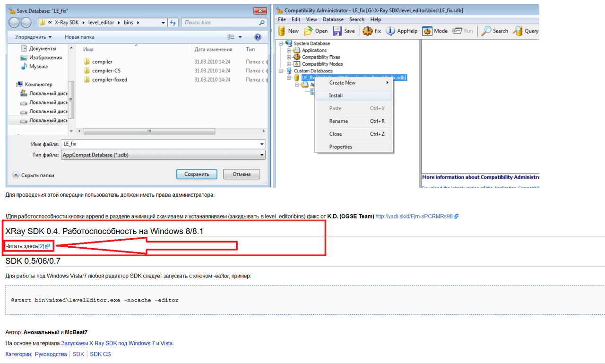
Task: Open the Имя файла dropdown arrow
Action: coord(262,144)
